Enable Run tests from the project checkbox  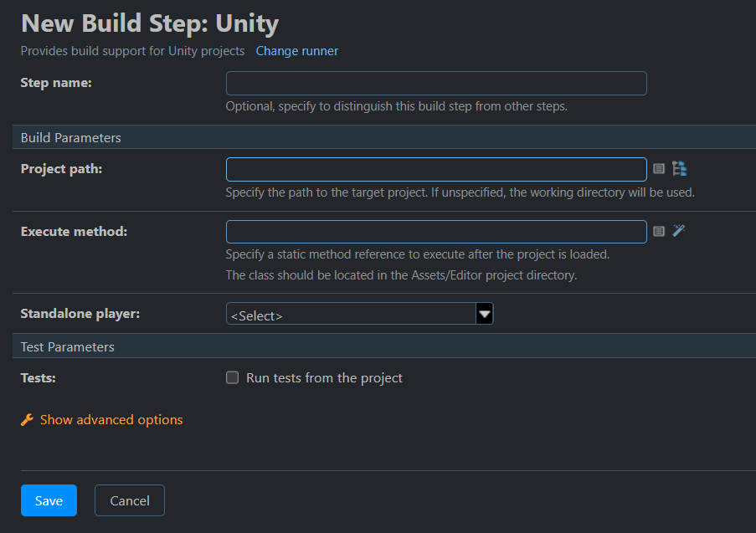tap(233, 377)
